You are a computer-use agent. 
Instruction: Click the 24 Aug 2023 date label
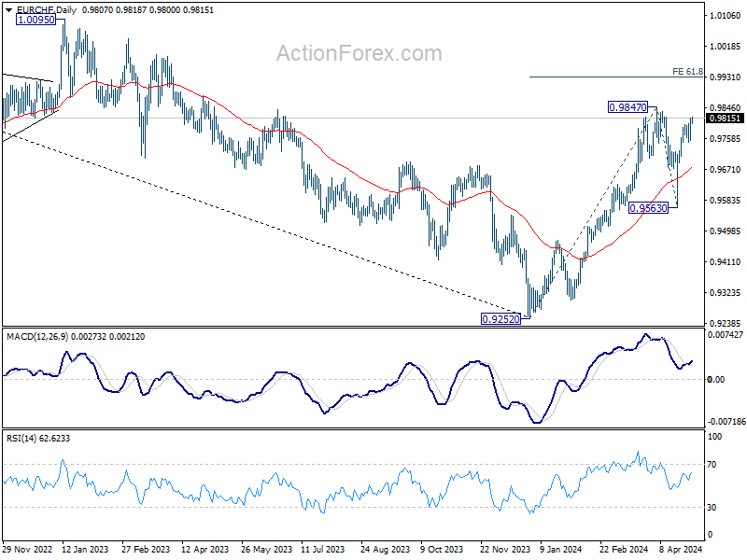(x=385, y=549)
